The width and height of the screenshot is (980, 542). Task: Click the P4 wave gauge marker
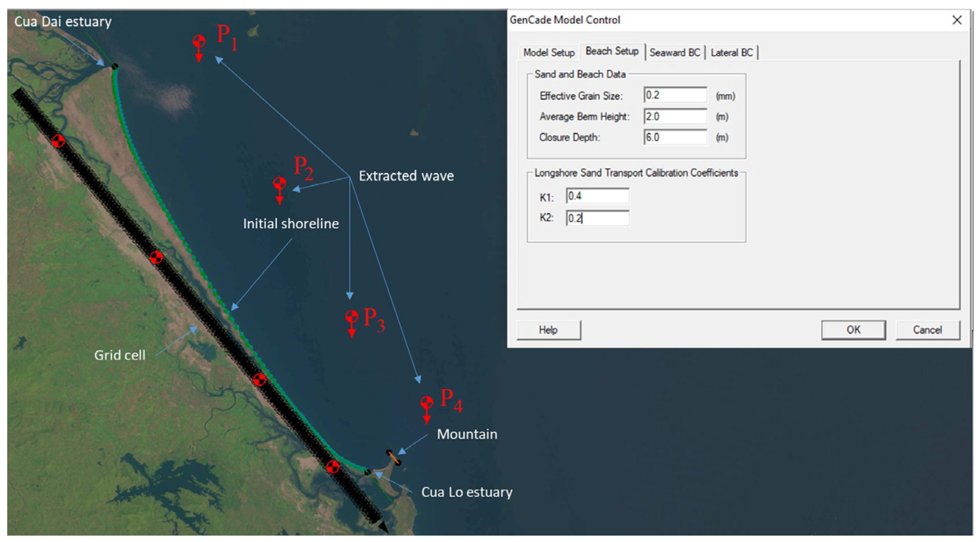pos(426,402)
